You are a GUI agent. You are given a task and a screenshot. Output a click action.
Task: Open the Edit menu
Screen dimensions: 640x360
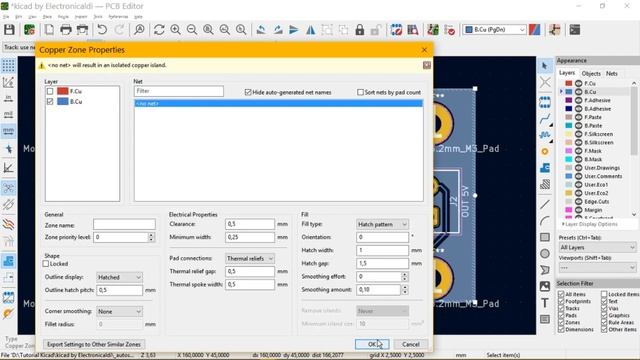[x=19, y=17]
